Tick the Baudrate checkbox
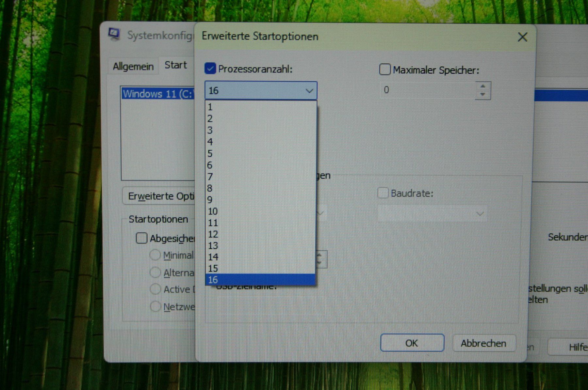 383,193
